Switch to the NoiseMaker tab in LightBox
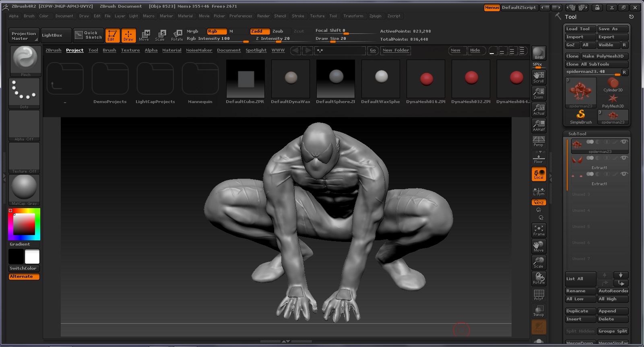 (199, 50)
